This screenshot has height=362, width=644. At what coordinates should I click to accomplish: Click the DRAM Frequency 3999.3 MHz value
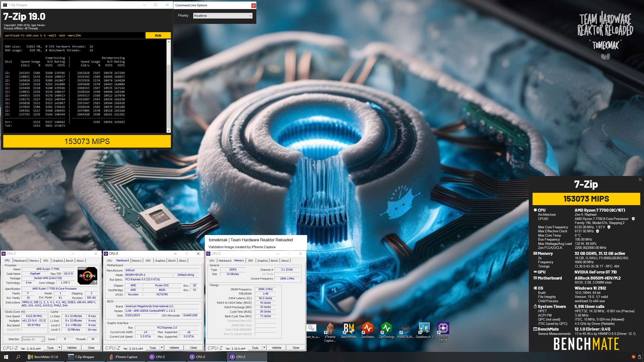(265, 289)
